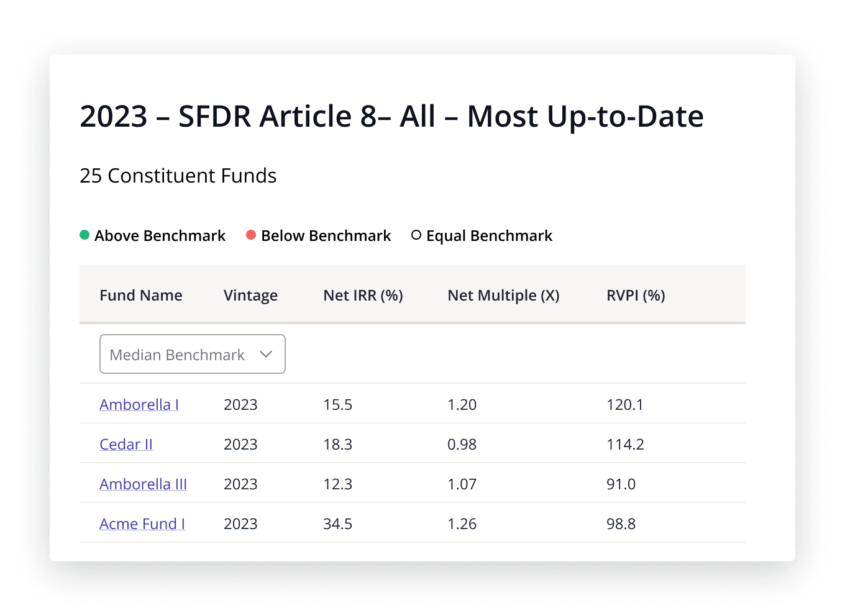Select the RVPI value 120.1
Image resolution: width=845 pixels, height=616 pixels.
[x=624, y=404]
